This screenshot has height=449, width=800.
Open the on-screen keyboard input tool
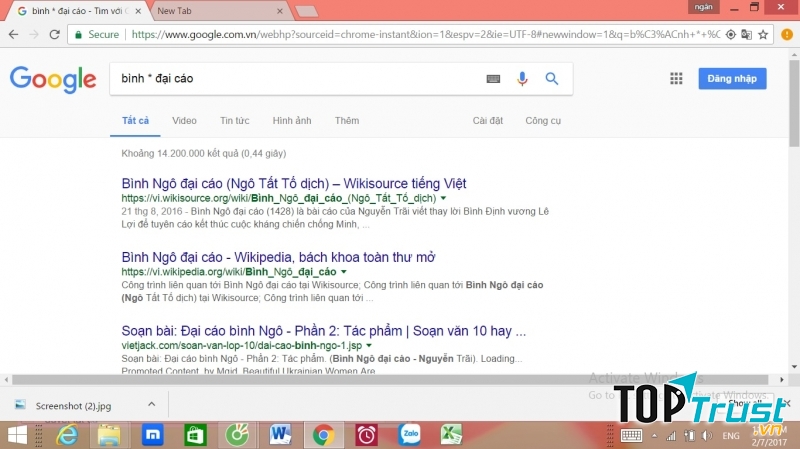(493, 79)
